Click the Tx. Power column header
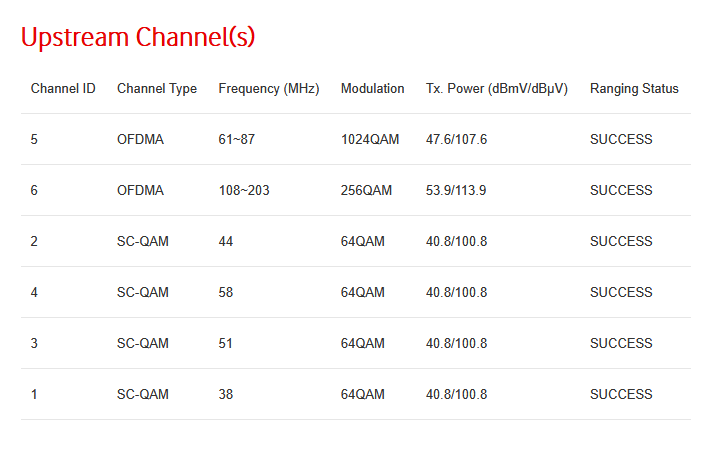This screenshot has width=727, height=464. tap(497, 89)
